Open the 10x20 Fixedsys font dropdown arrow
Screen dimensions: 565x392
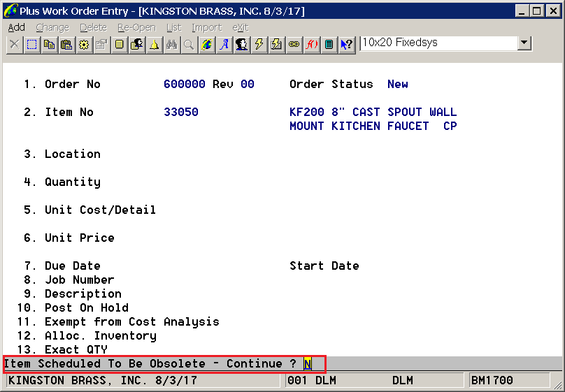click(x=524, y=43)
